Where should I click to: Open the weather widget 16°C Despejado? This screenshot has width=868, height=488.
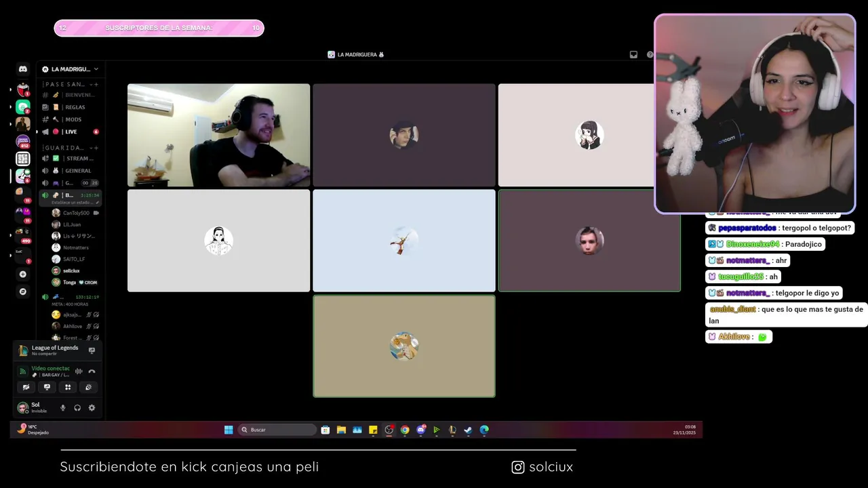tap(33, 430)
